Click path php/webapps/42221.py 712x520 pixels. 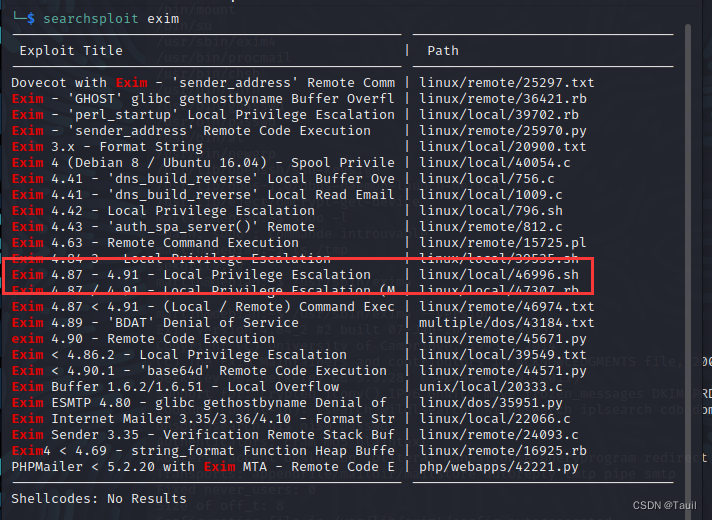(499, 467)
